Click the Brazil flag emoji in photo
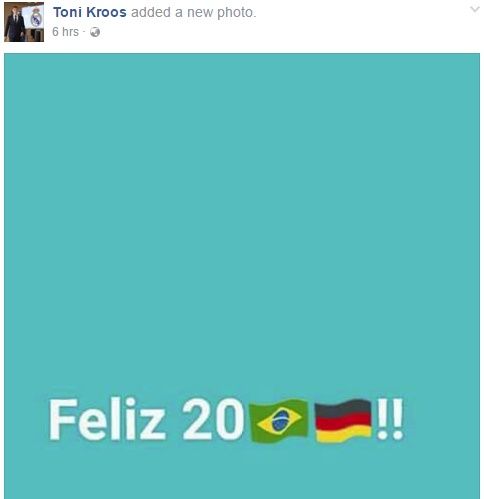The height and width of the screenshot is (499, 484). tap(279, 420)
